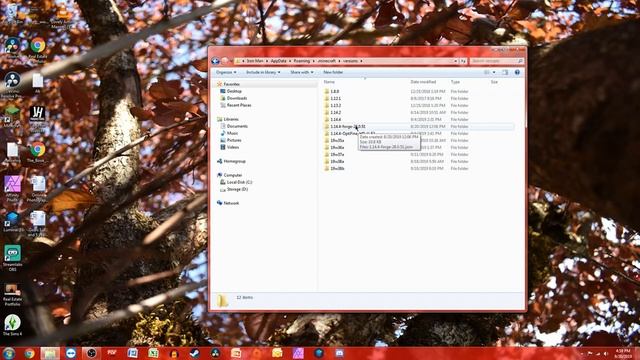Select the 1.14.4-forge folder
The image size is (640, 360).
pyautogui.click(x=348, y=127)
